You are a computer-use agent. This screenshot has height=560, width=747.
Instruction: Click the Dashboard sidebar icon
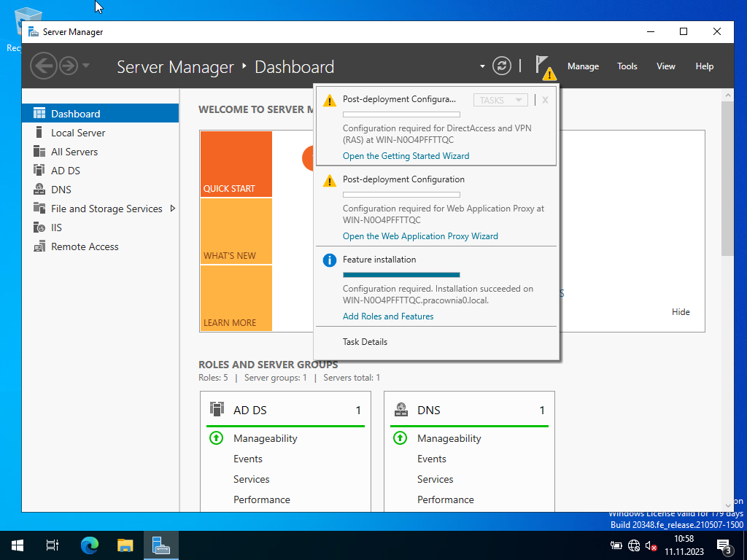(x=39, y=113)
